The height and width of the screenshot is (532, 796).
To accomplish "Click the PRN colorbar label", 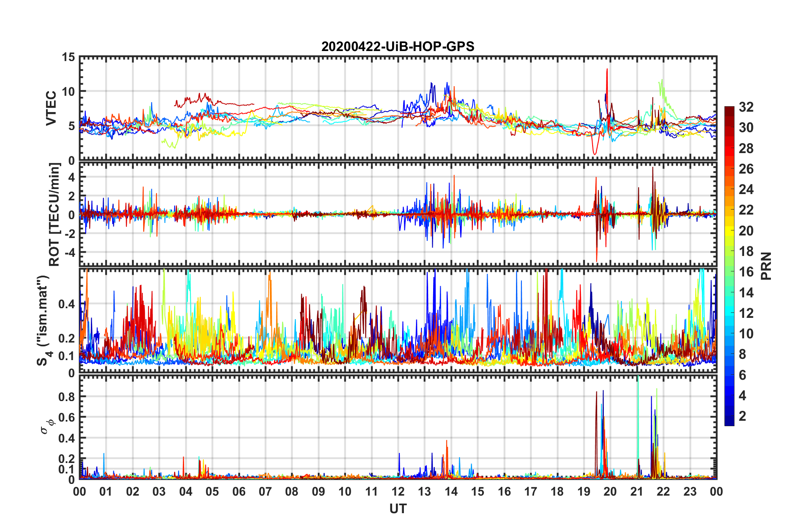I will (766, 266).
